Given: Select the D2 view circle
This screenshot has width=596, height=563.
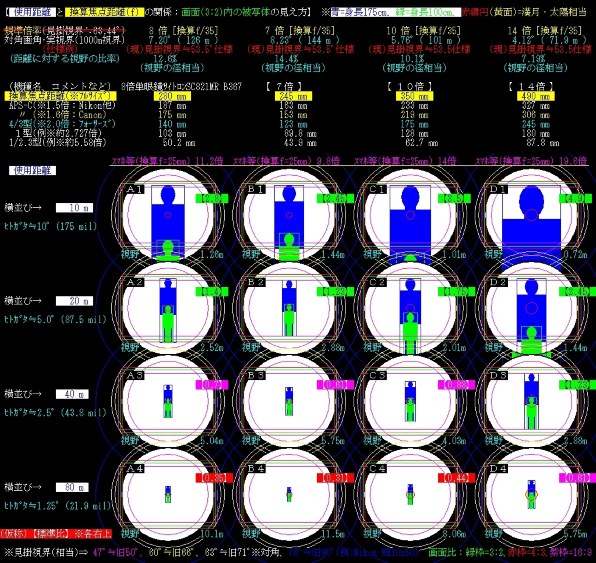Looking at the screenshot, I should (531, 307).
